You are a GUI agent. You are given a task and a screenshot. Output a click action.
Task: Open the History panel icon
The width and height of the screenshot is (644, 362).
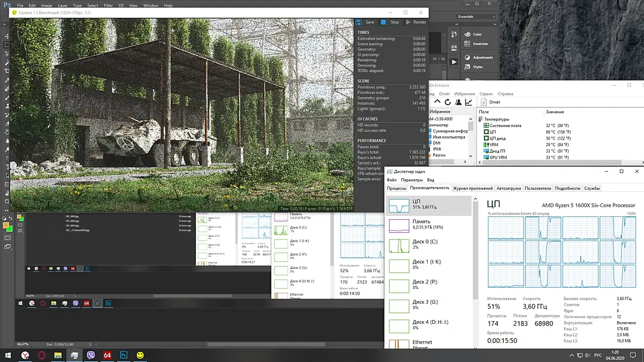[x=454, y=34]
